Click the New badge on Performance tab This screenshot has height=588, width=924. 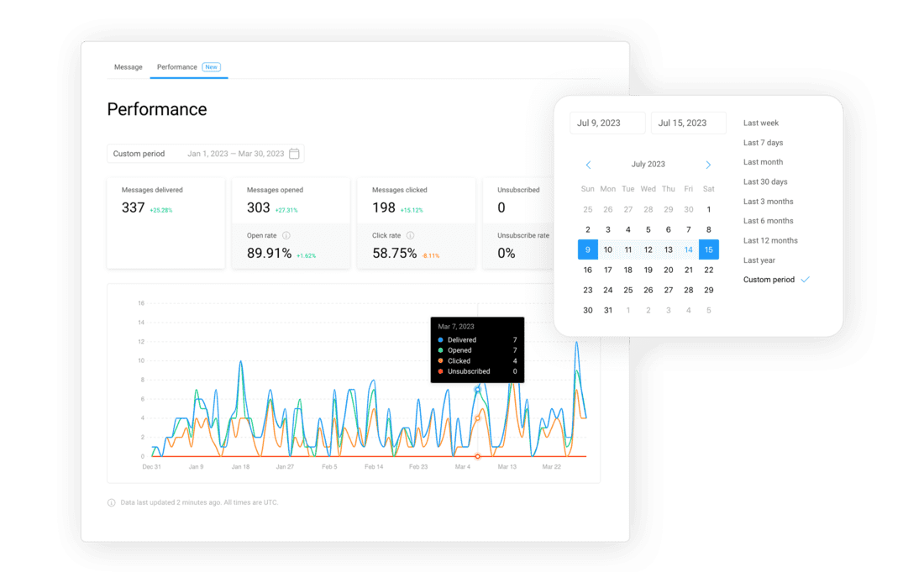tap(211, 67)
